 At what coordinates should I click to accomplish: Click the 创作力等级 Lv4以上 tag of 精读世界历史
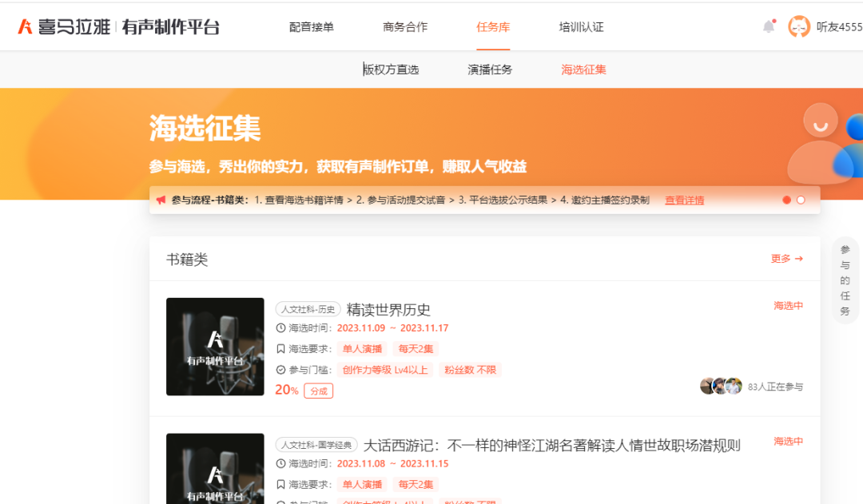click(385, 370)
